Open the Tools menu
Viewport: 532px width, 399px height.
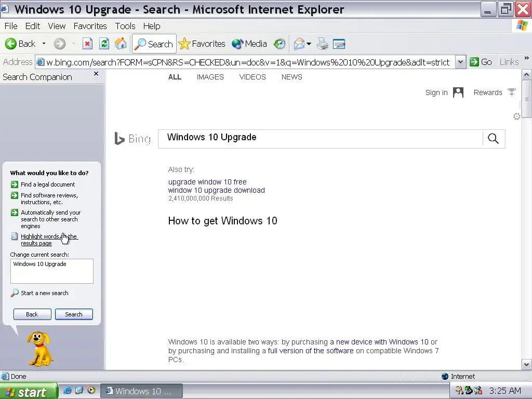[x=125, y=26]
